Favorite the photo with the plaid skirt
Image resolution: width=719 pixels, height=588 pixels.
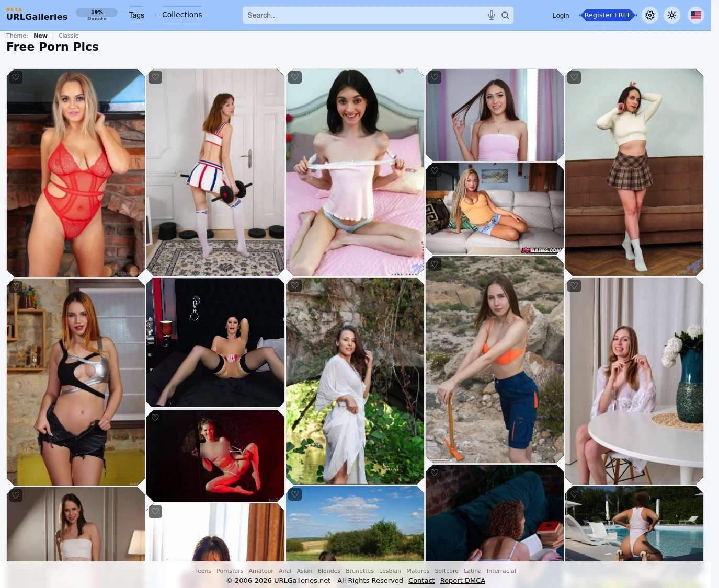tap(574, 77)
